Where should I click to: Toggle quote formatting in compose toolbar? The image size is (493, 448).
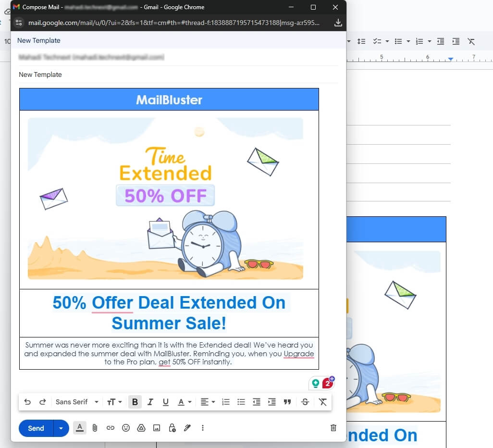pyautogui.click(x=287, y=402)
